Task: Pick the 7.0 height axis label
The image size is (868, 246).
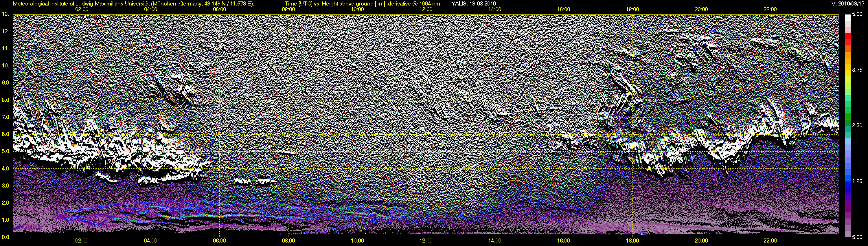Action: pyautogui.click(x=5, y=117)
